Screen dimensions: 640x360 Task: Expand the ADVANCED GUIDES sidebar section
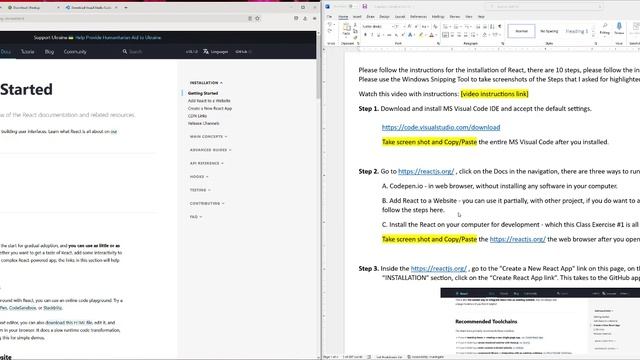pyautogui.click(x=210, y=150)
